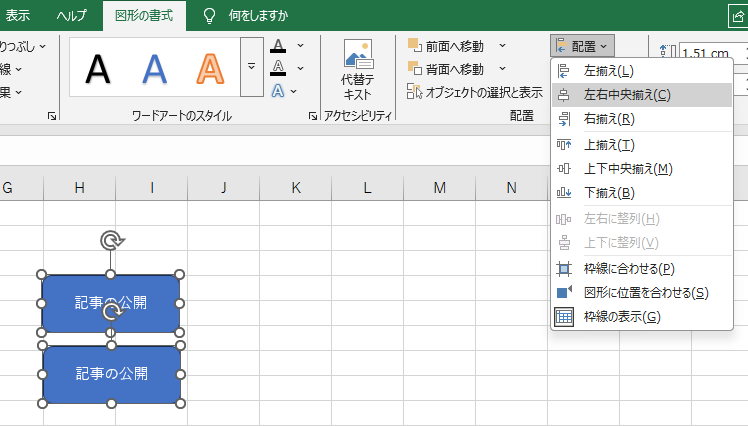
Task: Open the 背面へ移動 dropdown arrow
Action: point(502,69)
